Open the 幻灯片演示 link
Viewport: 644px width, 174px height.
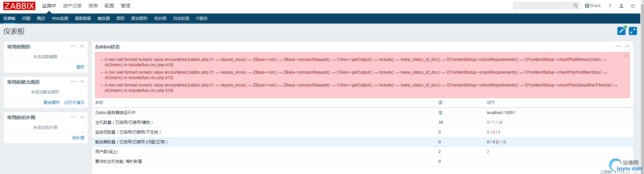(74, 103)
